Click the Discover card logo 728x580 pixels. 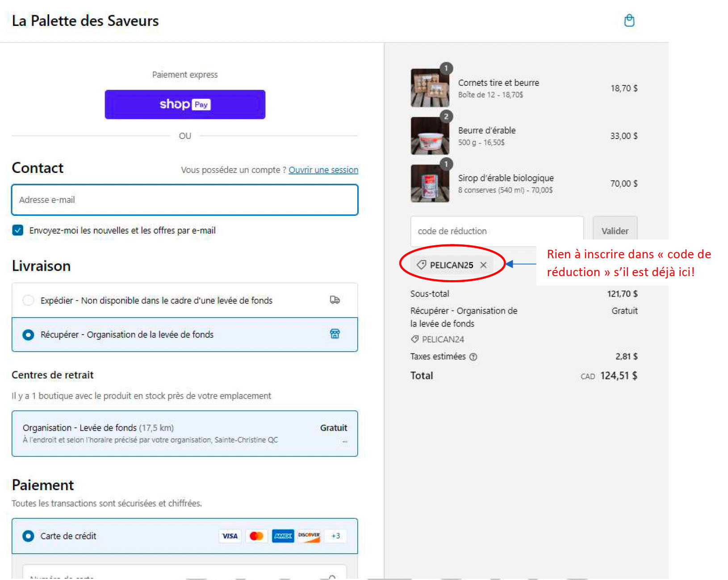pos(309,536)
